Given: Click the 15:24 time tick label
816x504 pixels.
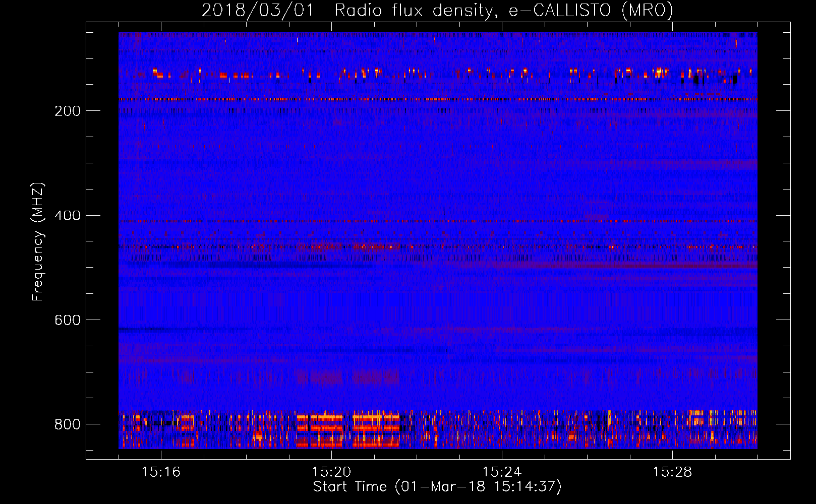Looking at the screenshot, I should (502, 472).
